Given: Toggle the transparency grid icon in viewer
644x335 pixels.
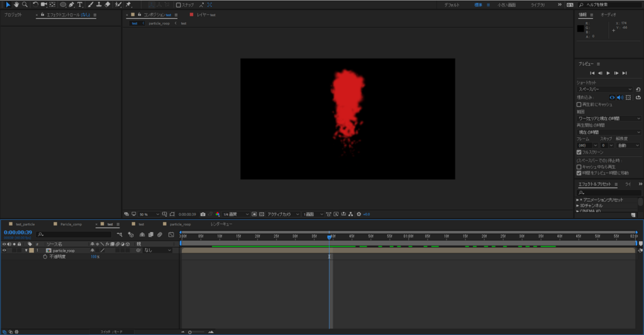Looking at the screenshot, I should click(x=262, y=214).
